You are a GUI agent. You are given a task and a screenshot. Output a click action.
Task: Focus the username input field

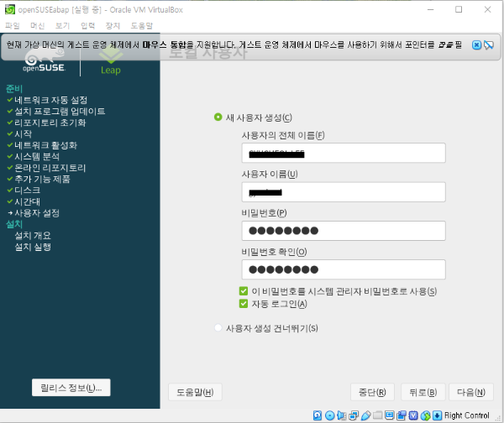tap(344, 192)
